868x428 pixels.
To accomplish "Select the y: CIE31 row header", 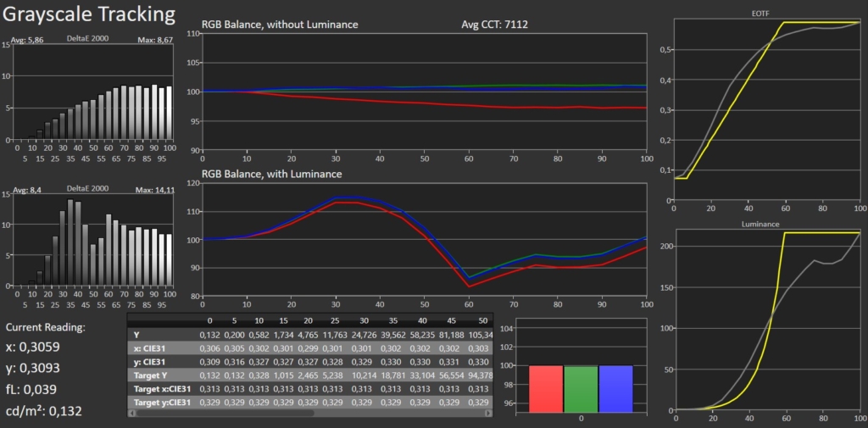I will [x=154, y=361].
